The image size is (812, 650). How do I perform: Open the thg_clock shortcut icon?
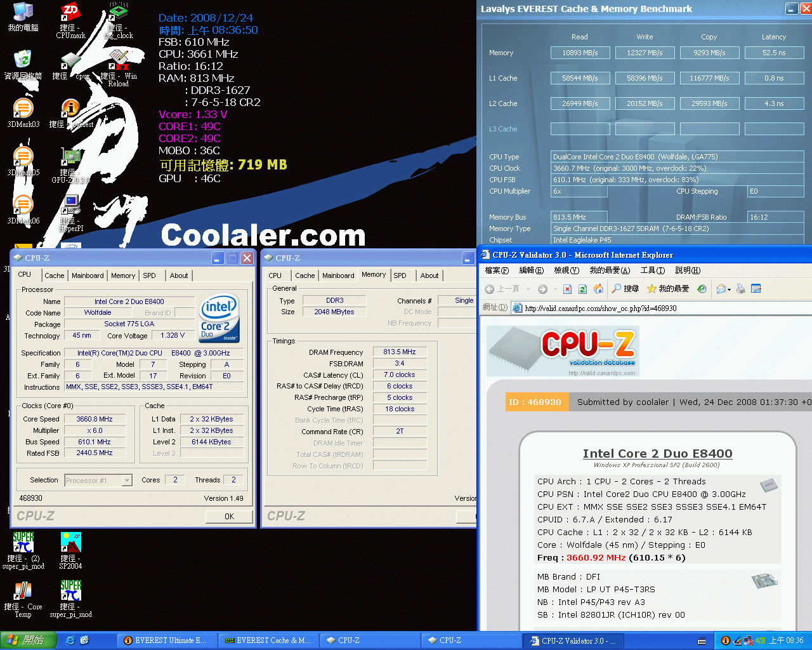[118, 20]
